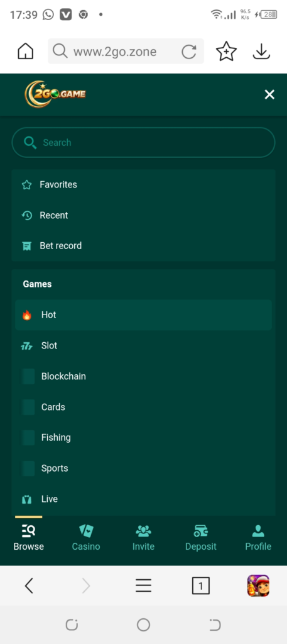Reload the page using the refresh icon
This screenshot has height=644, width=287.
coord(189,52)
